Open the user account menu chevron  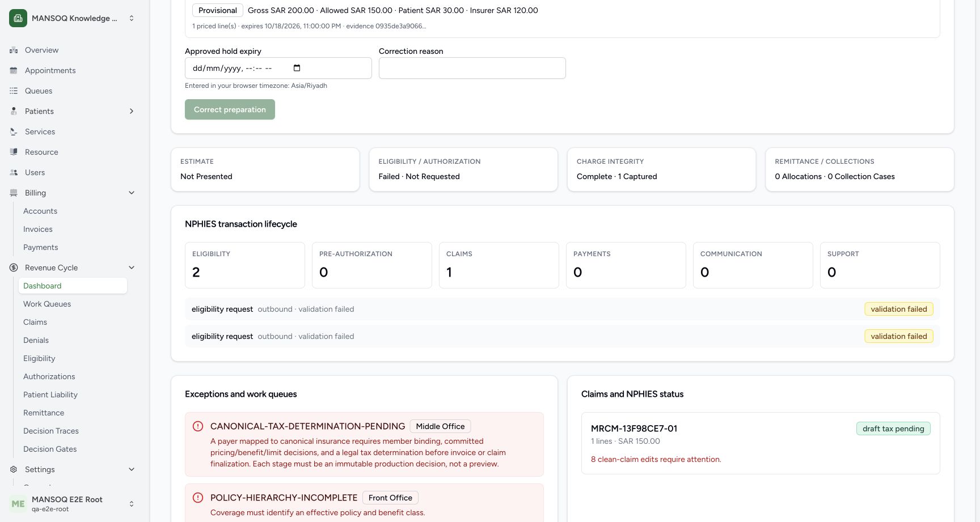(132, 504)
